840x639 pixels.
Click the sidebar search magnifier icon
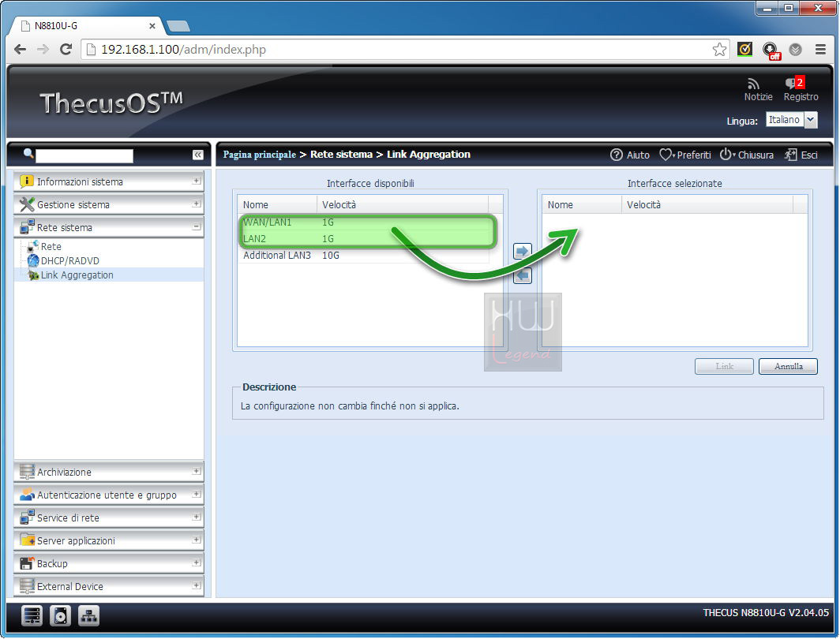point(28,154)
